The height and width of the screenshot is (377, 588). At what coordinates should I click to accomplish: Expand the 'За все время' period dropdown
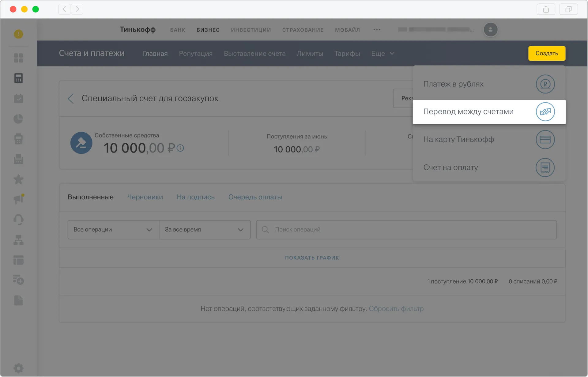(204, 230)
